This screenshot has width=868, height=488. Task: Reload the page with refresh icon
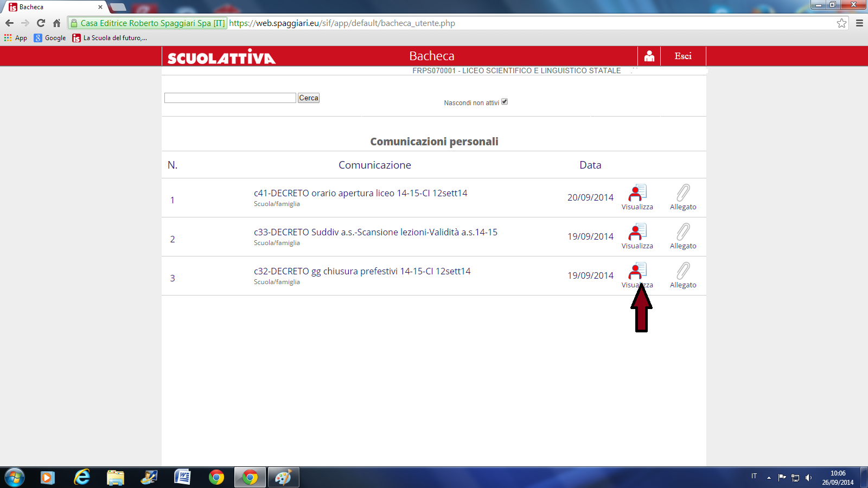pos(41,23)
